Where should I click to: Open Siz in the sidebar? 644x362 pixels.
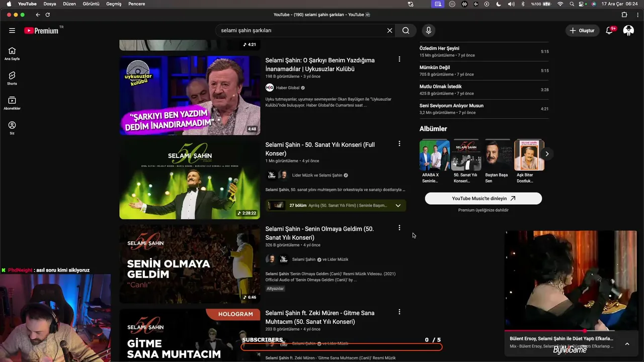click(12, 128)
